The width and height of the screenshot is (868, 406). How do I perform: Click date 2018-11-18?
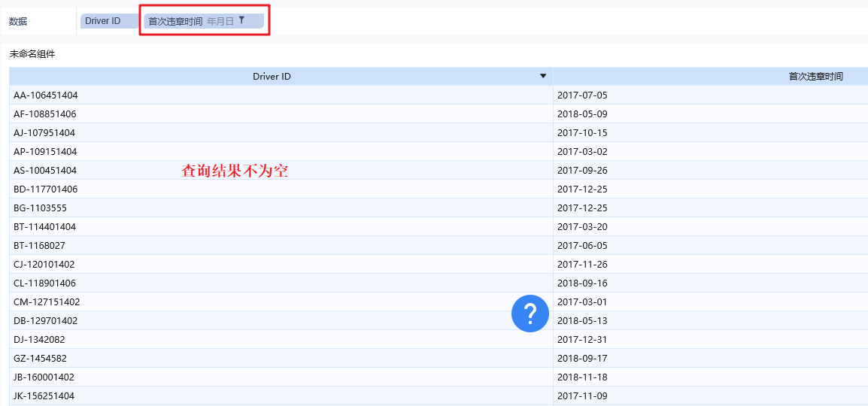pyautogui.click(x=582, y=377)
